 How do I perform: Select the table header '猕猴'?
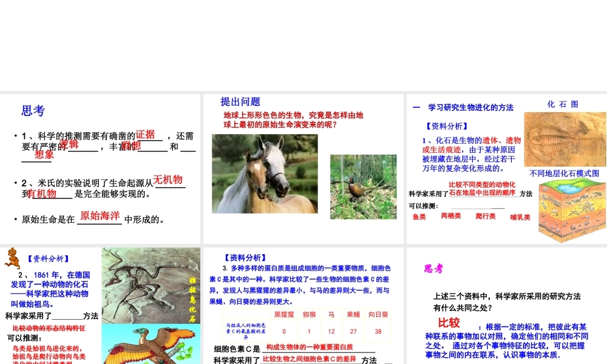[310, 314]
